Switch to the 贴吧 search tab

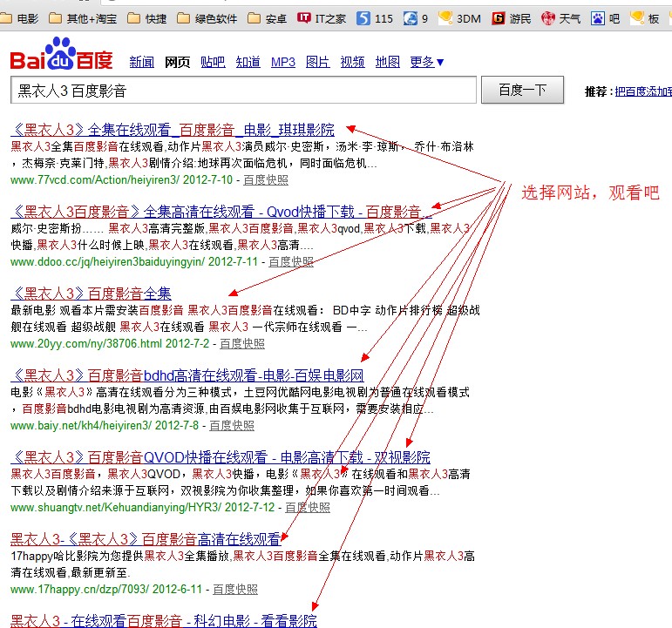click(213, 62)
